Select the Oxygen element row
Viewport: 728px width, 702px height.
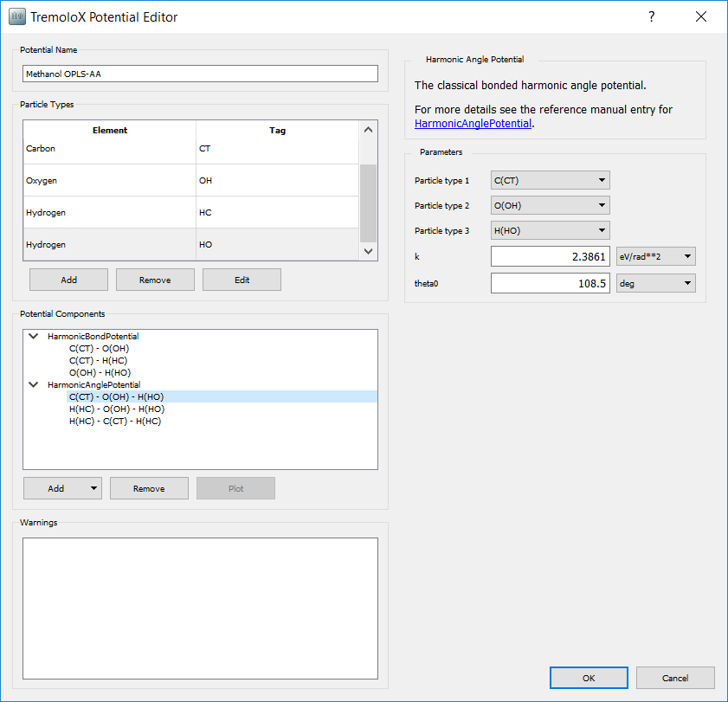coord(190,181)
